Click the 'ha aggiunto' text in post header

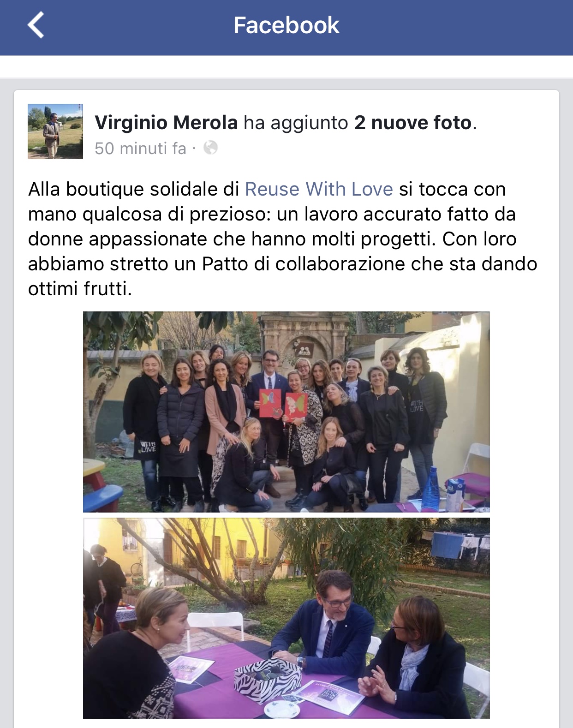(x=296, y=123)
